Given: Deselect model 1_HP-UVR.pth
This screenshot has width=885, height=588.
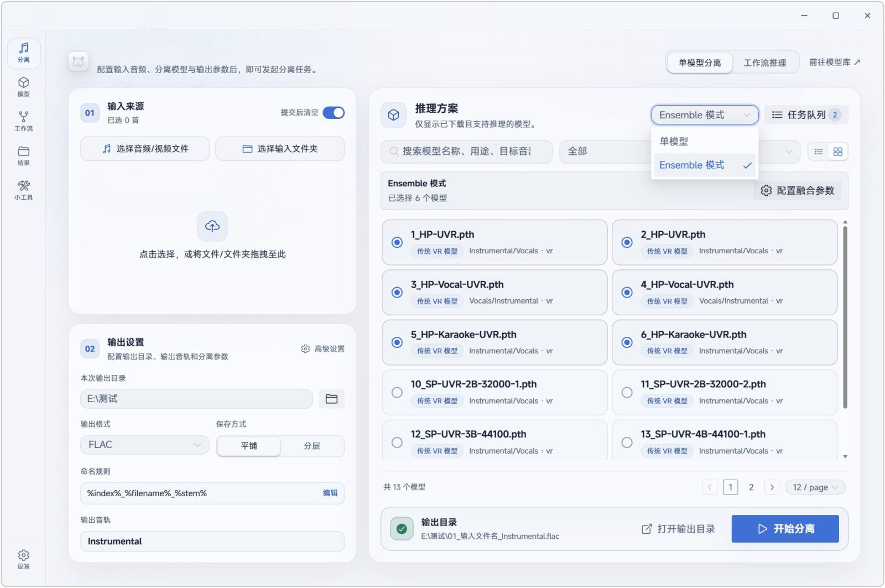Looking at the screenshot, I should pos(397,242).
